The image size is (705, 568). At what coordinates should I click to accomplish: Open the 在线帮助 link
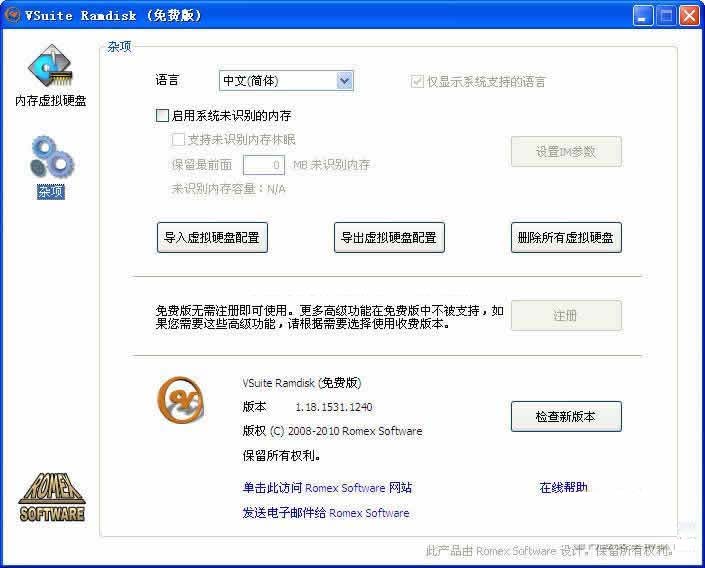(x=564, y=488)
